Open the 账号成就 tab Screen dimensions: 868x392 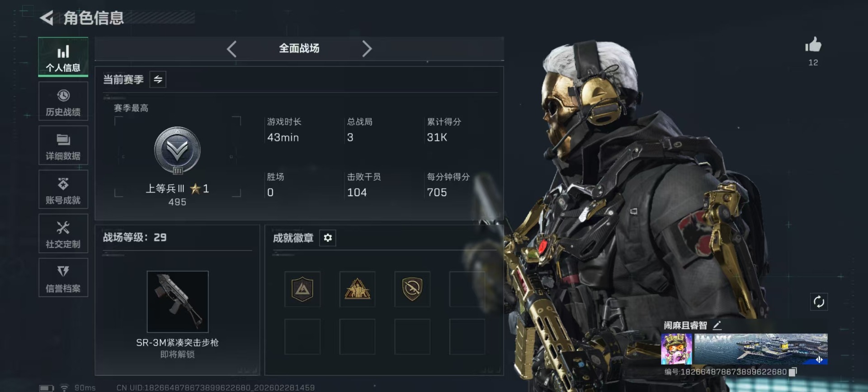coord(63,190)
